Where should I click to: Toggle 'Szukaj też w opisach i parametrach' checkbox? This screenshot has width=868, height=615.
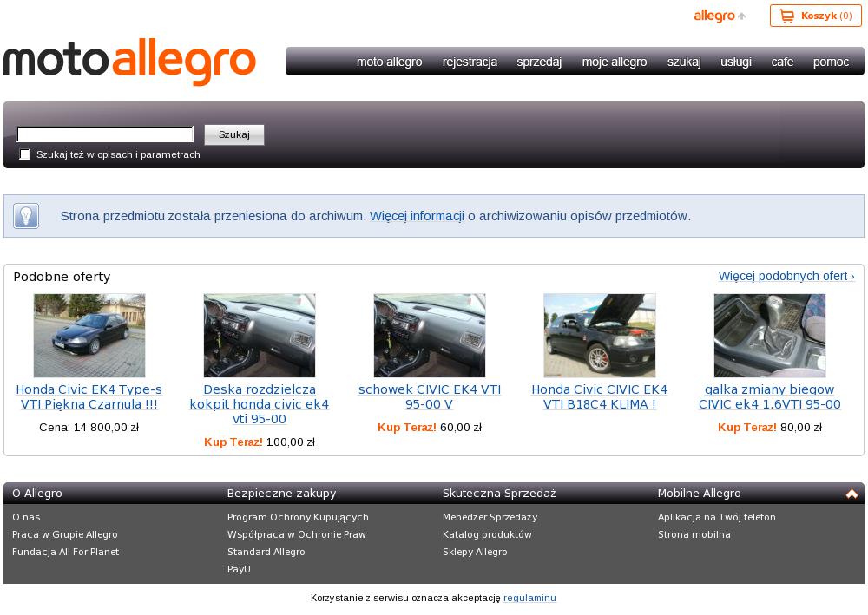(25, 154)
